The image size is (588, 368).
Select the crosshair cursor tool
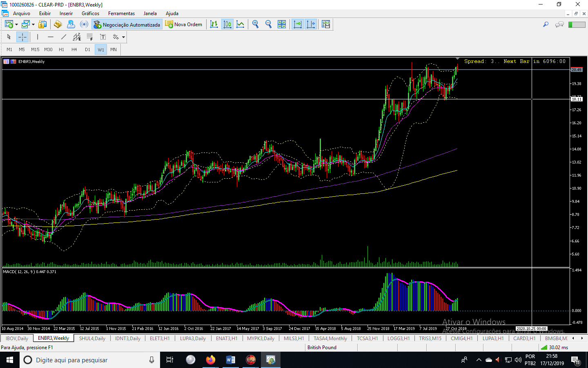pos(22,37)
